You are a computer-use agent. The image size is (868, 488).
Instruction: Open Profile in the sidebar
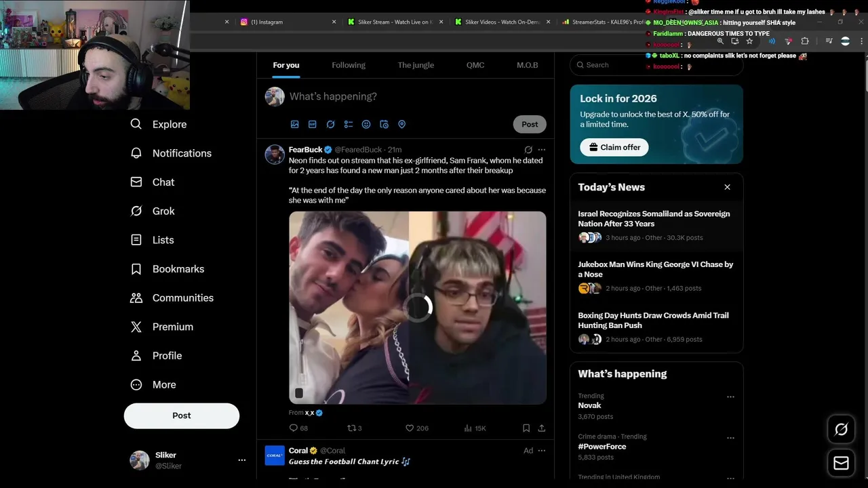[x=156, y=356]
